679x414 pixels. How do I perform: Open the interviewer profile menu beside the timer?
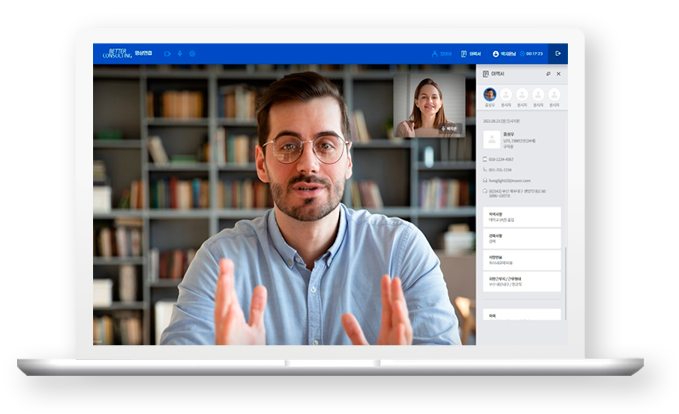tap(504, 54)
